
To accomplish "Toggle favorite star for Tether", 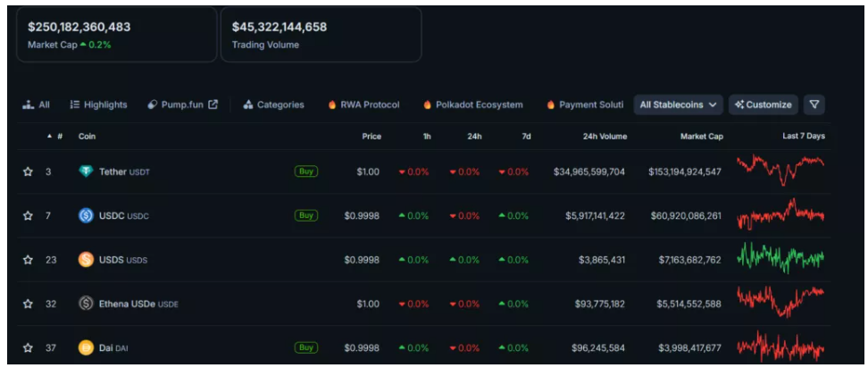I will click(28, 171).
